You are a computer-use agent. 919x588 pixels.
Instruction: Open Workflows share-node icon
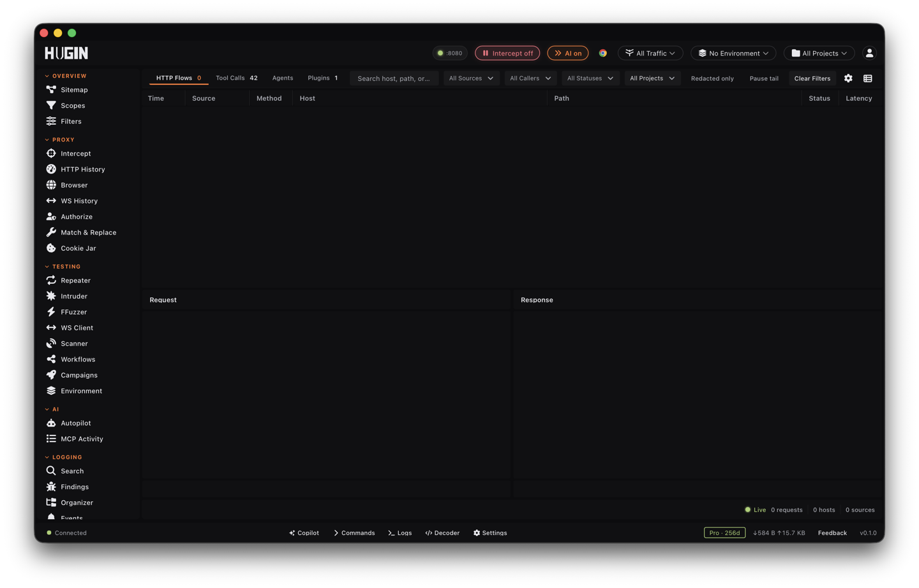[x=51, y=359]
